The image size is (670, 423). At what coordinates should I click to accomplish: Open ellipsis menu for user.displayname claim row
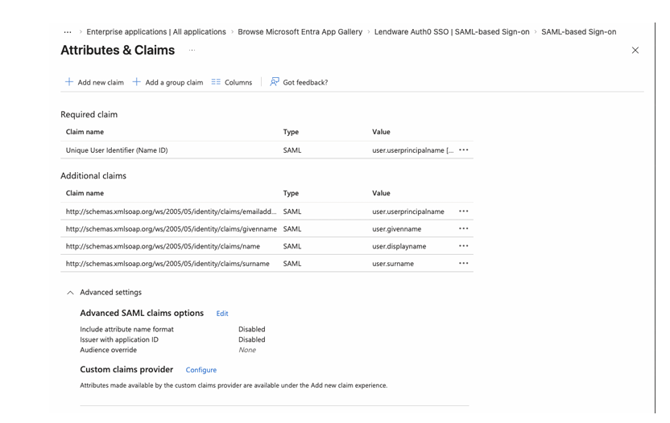point(463,246)
